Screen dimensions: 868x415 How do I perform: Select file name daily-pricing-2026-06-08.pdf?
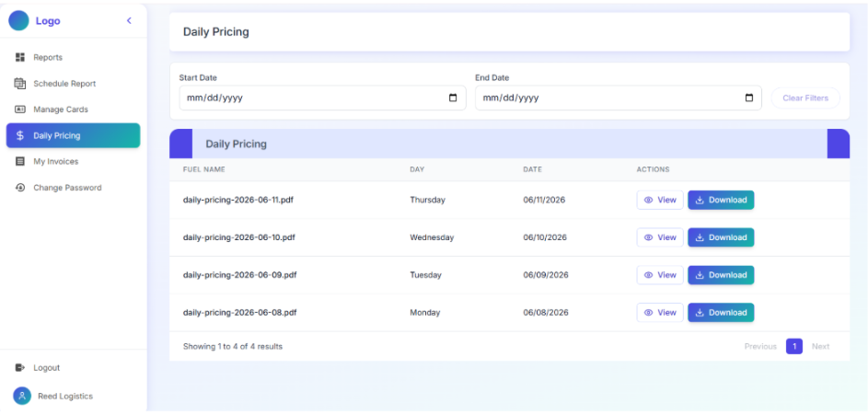pos(239,313)
